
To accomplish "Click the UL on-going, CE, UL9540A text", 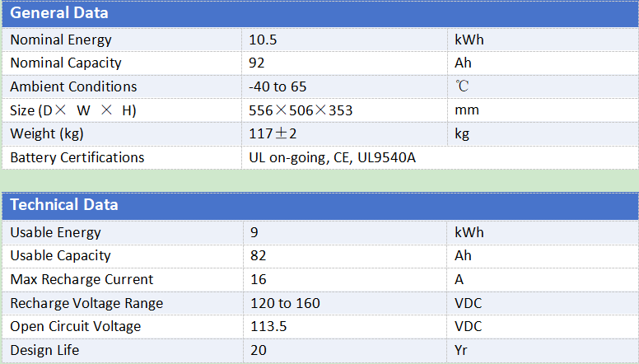I will pyautogui.click(x=332, y=158).
